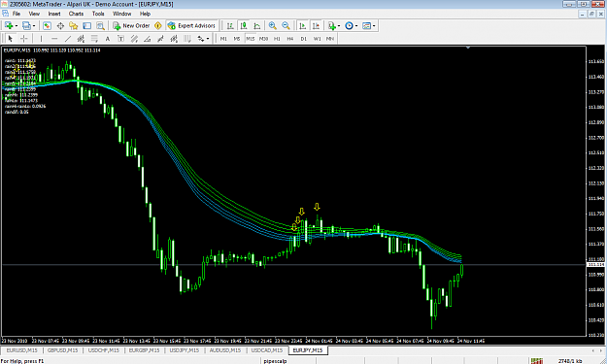Expand the arrows tool dropdown arrow

(208, 39)
